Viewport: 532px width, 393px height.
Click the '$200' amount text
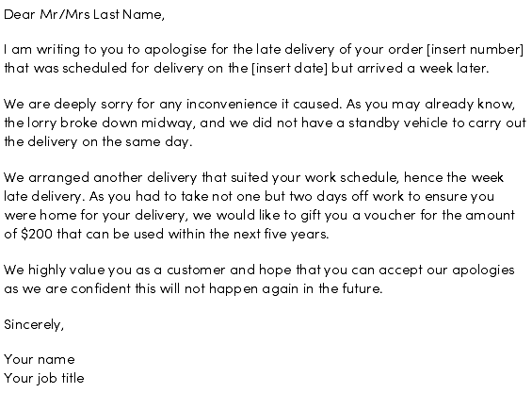coord(37,234)
